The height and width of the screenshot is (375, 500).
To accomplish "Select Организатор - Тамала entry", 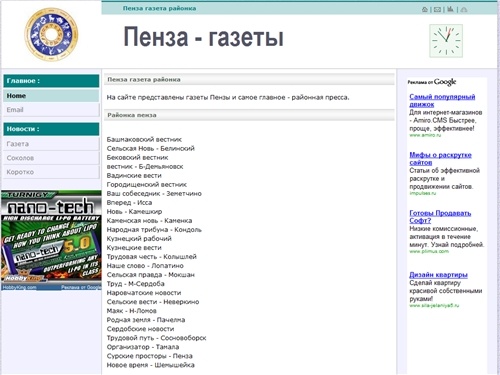I will tap(143, 347).
